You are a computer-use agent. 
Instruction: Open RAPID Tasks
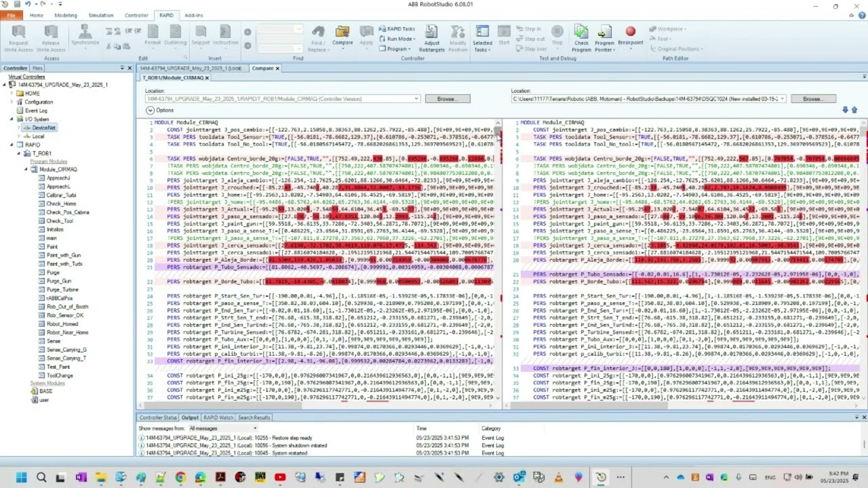coord(397,29)
